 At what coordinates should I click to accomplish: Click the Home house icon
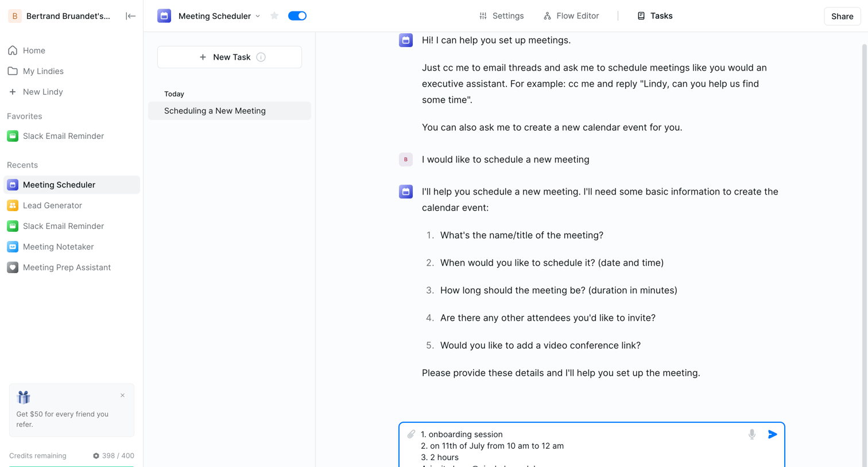tap(13, 50)
